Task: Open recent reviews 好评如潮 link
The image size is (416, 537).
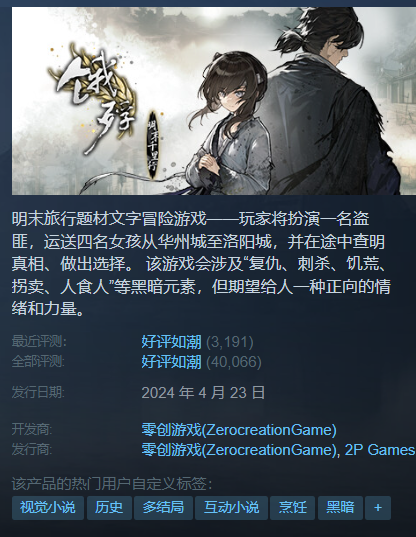Action: coord(172,342)
